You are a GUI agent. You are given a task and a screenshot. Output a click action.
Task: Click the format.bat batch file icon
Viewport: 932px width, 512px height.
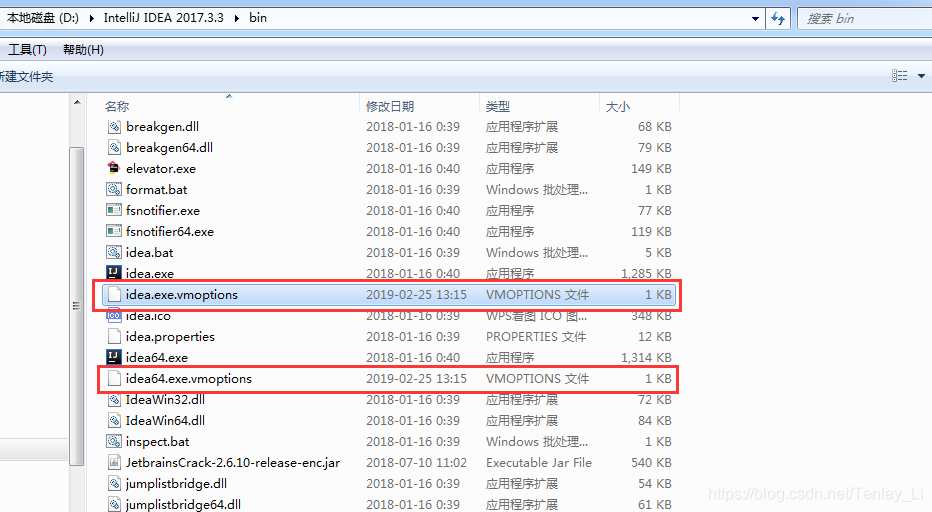click(114, 190)
